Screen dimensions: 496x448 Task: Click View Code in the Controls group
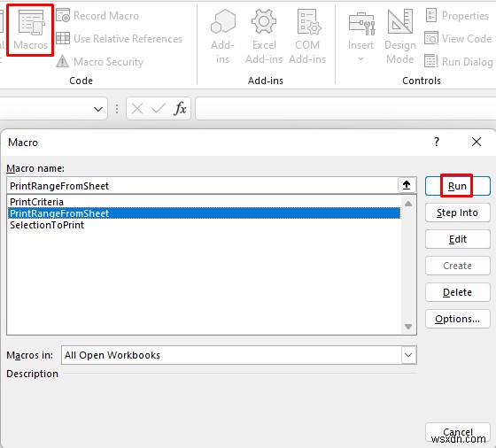click(458, 39)
